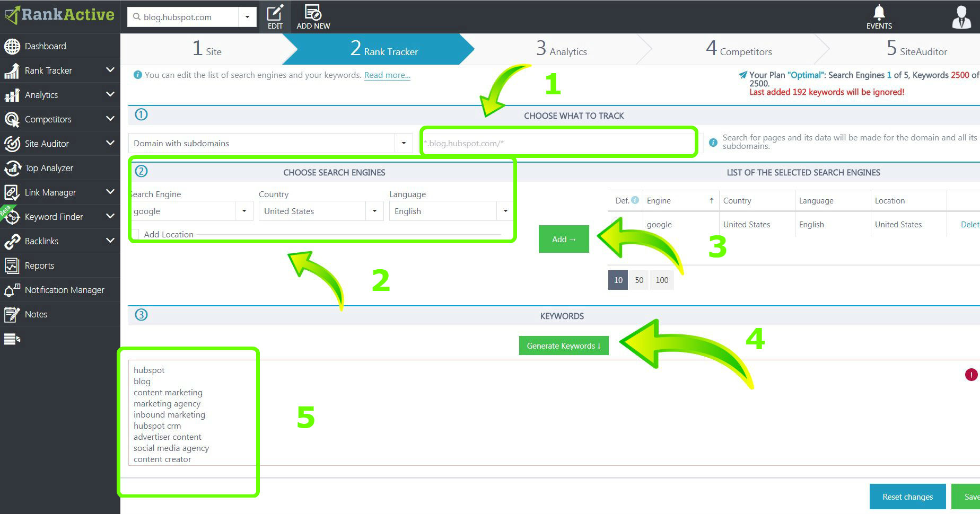Click Reset changes button

(907, 497)
